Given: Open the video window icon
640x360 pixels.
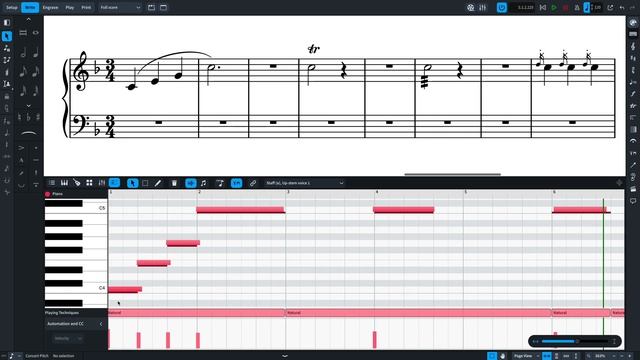Looking at the screenshot, I should (x=471, y=7).
